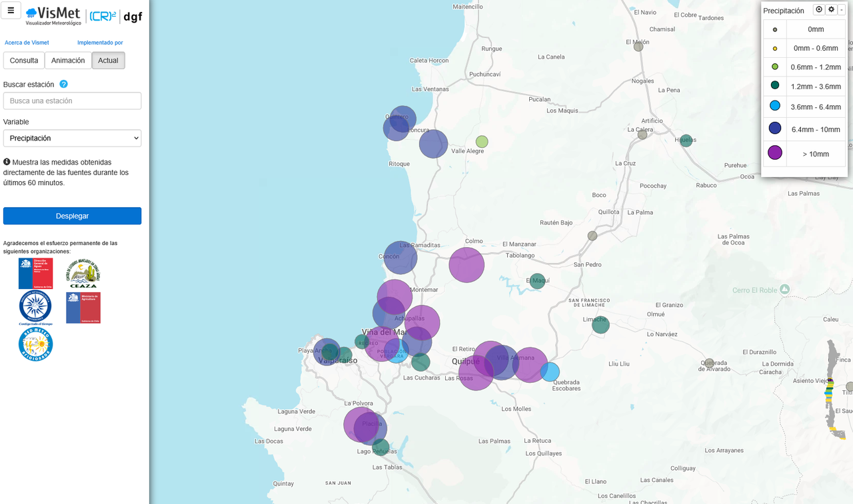This screenshot has height=504, width=853.
Task: Click the purple > 10mm legend swatch
Action: tap(775, 152)
